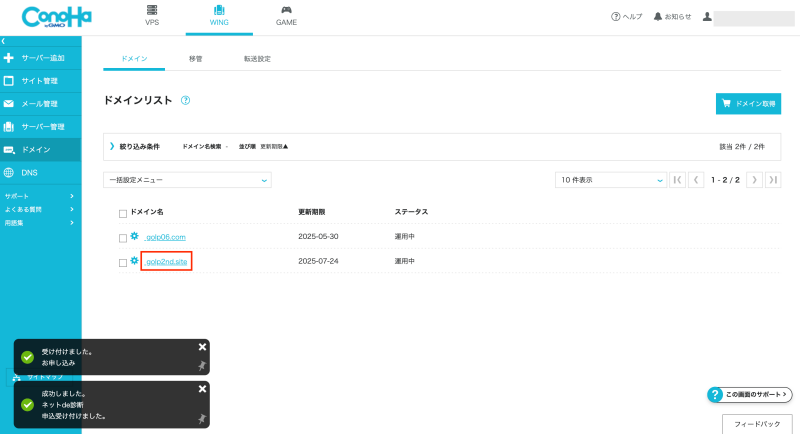Check the box for golp06.com
Image resolution: width=800 pixels, height=434 pixels.
point(123,237)
